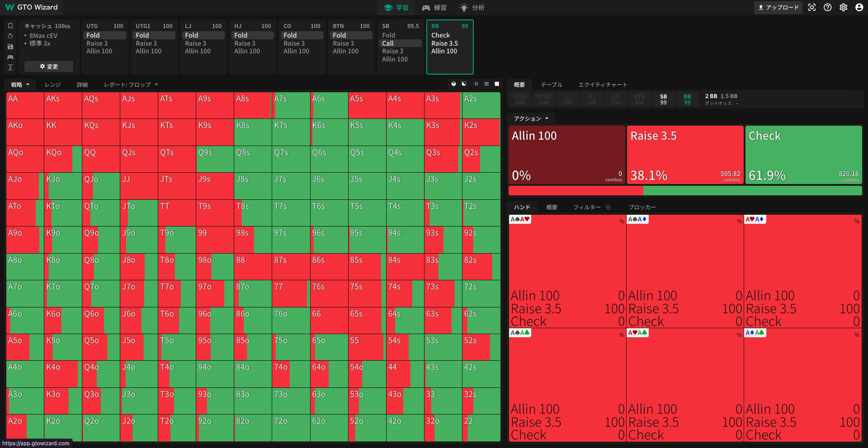Select Raise 3 in the CO panel
Viewport: 868px width, 448px height.
coord(302,43)
